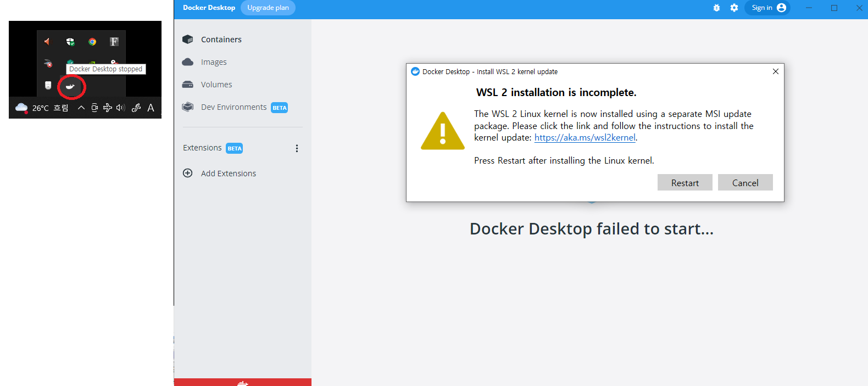Click the Meet Now camera taskbar icon
868x386 pixels.
point(94,108)
